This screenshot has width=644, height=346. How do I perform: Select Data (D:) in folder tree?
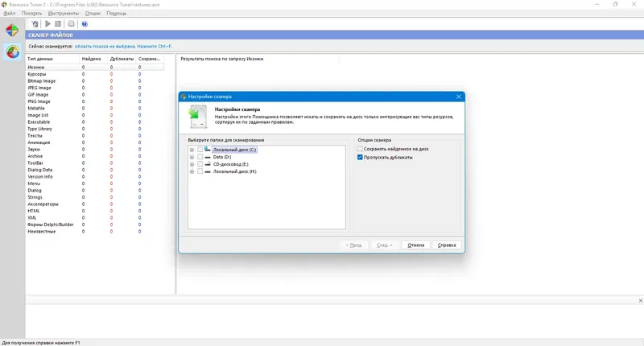(222, 157)
